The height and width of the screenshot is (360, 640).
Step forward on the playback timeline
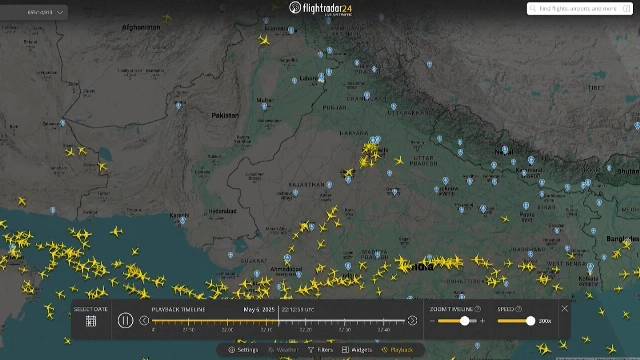coord(412,320)
